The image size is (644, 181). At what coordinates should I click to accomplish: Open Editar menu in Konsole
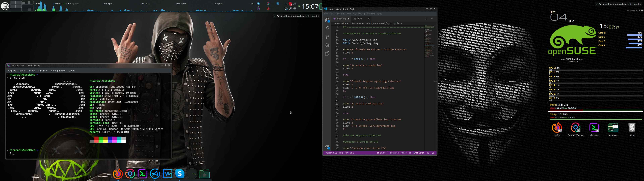(x=22, y=71)
